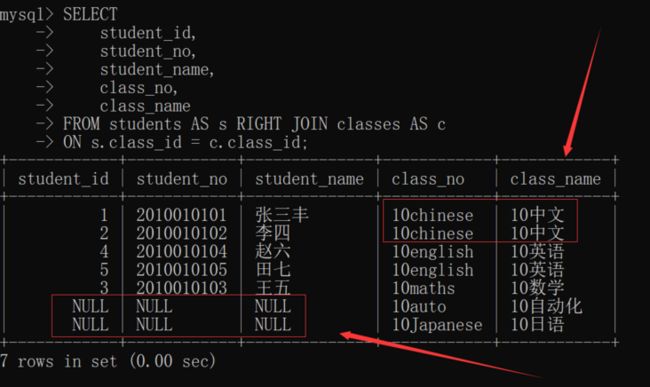This screenshot has height=387, width=650.
Task: Click the student_no NULL in the 10Japanese row
Action: coord(154,324)
